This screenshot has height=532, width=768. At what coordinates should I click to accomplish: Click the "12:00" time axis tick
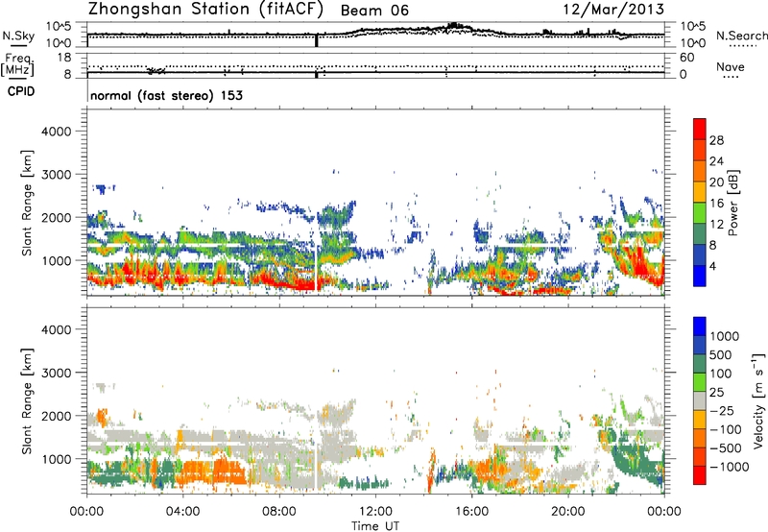click(x=375, y=512)
